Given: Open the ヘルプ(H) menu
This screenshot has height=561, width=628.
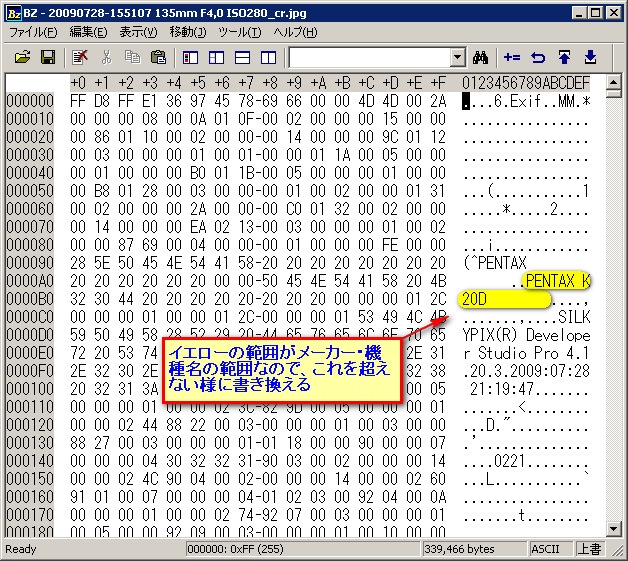Looking at the screenshot, I should [295, 32].
